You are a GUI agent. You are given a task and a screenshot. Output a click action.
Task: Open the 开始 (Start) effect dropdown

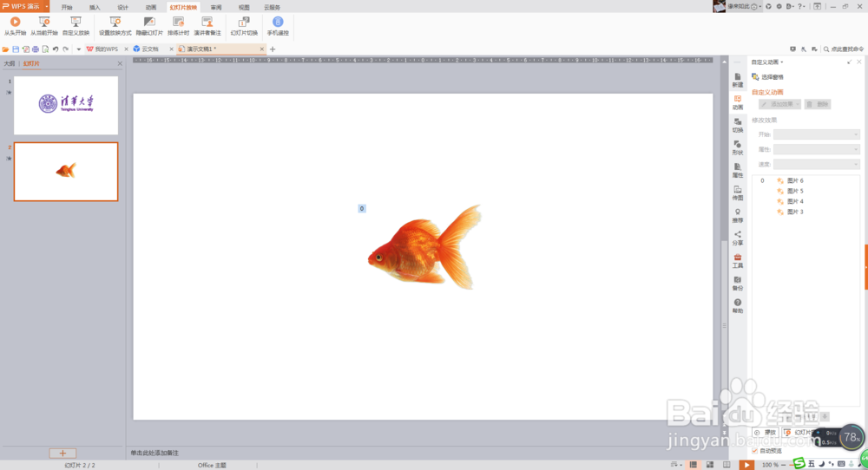point(817,134)
